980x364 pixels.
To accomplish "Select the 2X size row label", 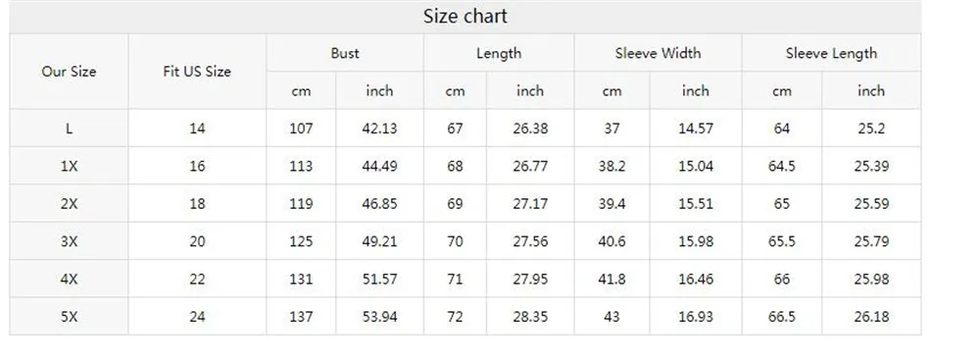I will [x=69, y=204].
